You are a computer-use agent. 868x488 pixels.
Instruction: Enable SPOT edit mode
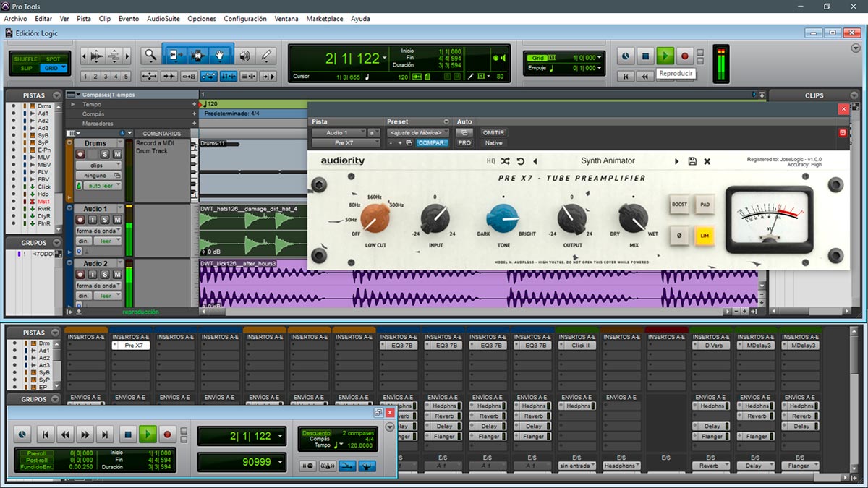[x=54, y=59]
